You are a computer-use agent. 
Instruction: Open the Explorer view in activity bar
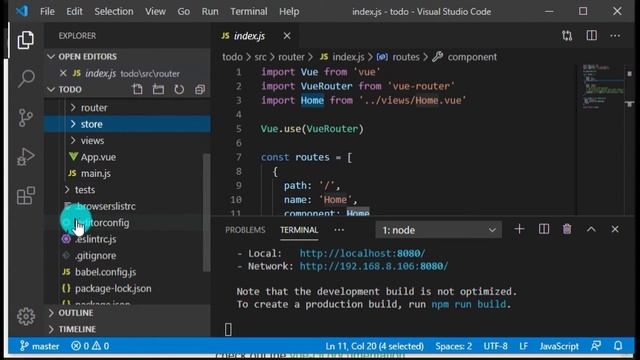25,40
